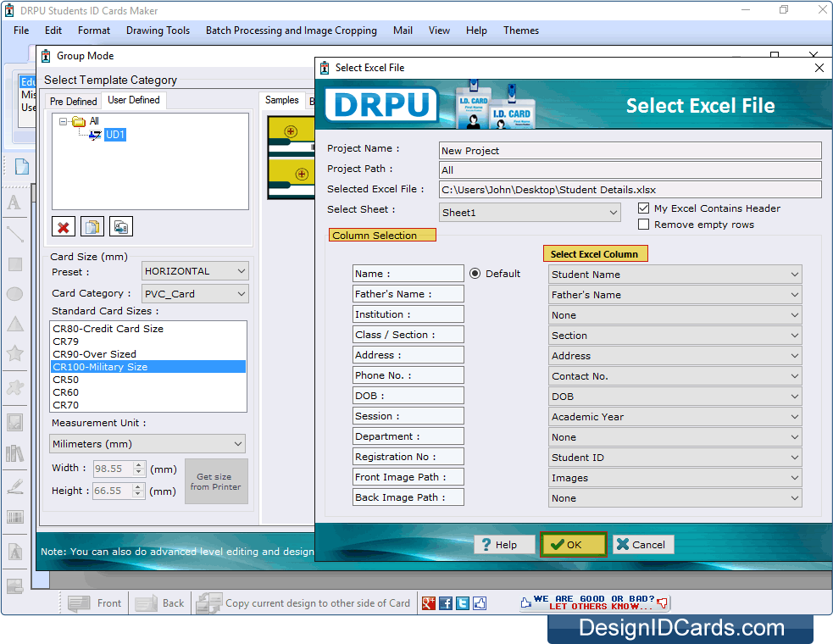Click the bottom-most card properties tool in left toolbar
Image resolution: width=833 pixels, height=644 pixels.
(14, 586)
